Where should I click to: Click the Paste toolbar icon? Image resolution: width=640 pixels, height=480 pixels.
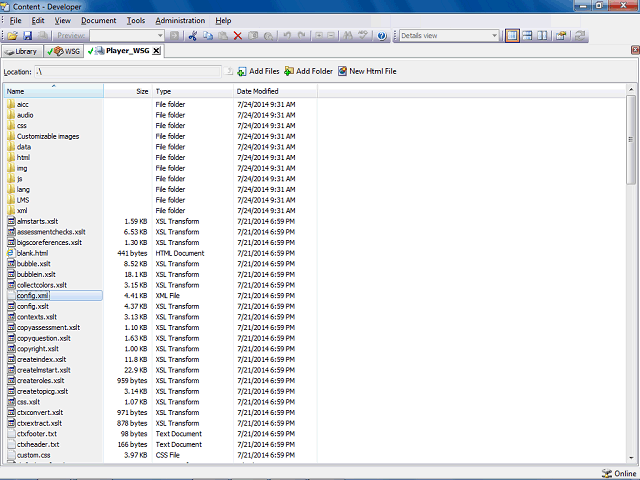coord(223,36)
